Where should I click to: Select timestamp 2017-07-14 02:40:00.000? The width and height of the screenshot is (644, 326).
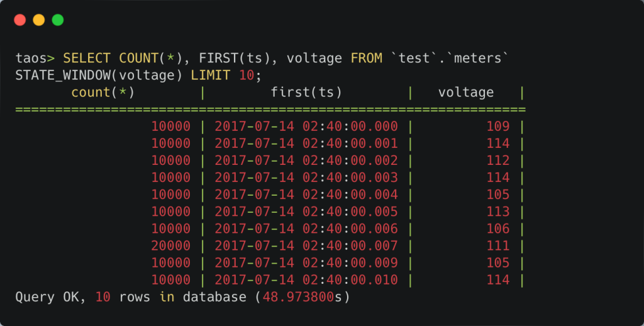[306, 126]
